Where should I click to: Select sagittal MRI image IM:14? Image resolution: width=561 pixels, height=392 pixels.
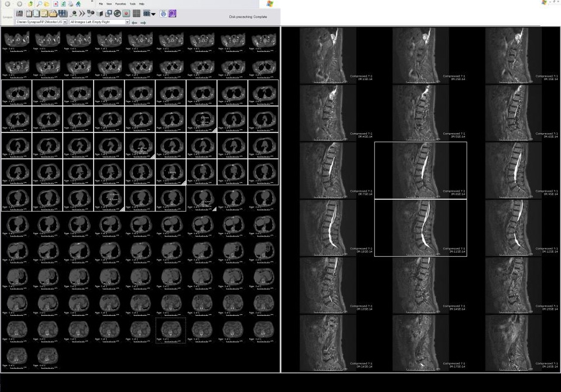click(x=421, y=285)
